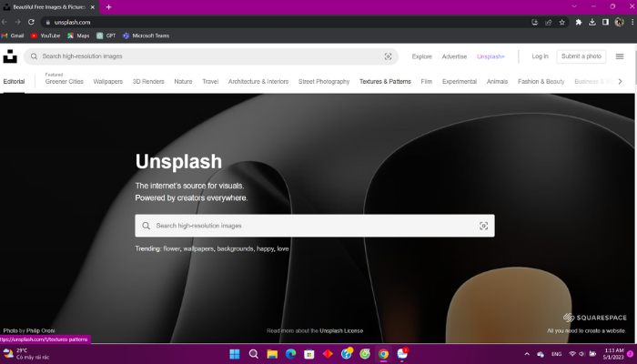
Task: Click trending term happy
Action: 266,248
